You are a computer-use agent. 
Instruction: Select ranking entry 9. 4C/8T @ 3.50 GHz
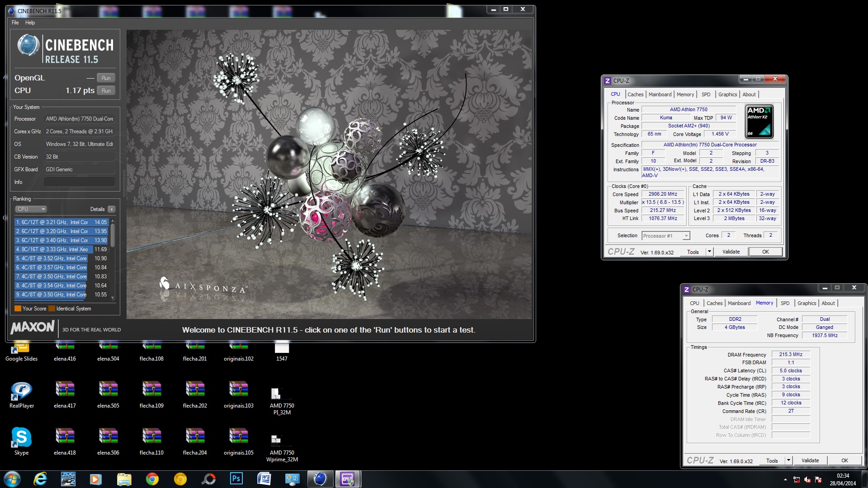tap(61, 295)
